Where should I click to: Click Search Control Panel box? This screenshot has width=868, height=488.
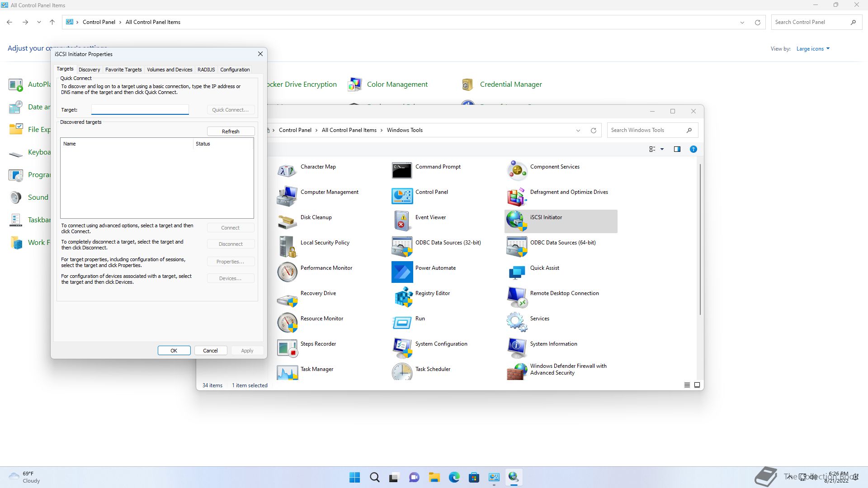pos(816,22)
